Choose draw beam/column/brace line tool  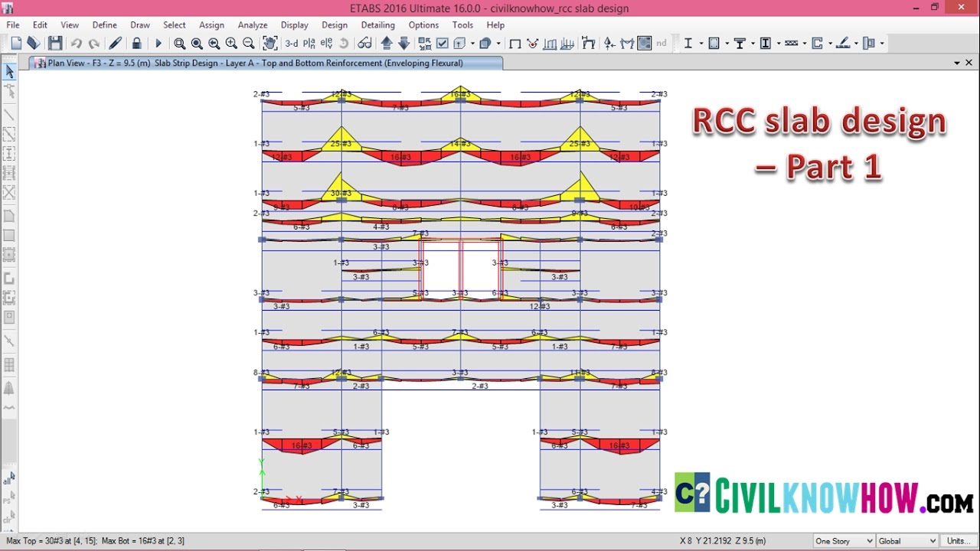(x=9, y=115)
